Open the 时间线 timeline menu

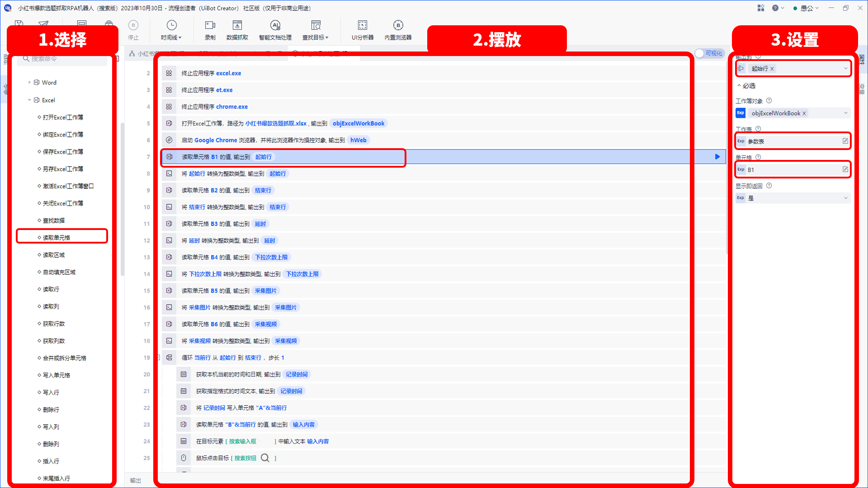[171, 30]
